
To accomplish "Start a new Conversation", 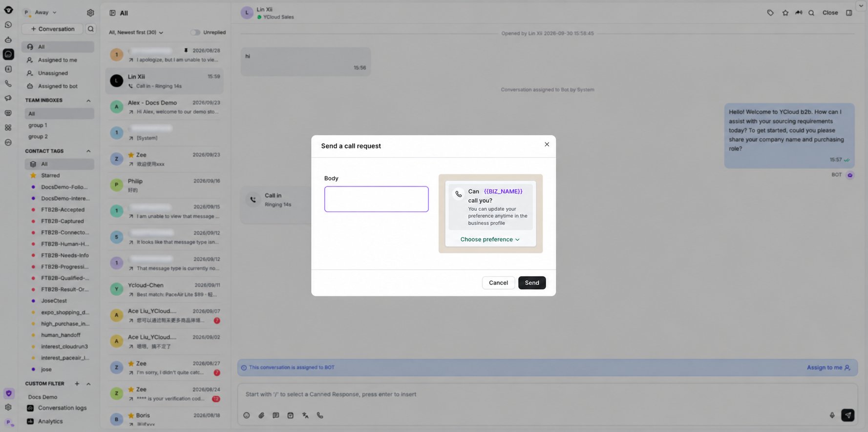I will [x=52, y=29].
